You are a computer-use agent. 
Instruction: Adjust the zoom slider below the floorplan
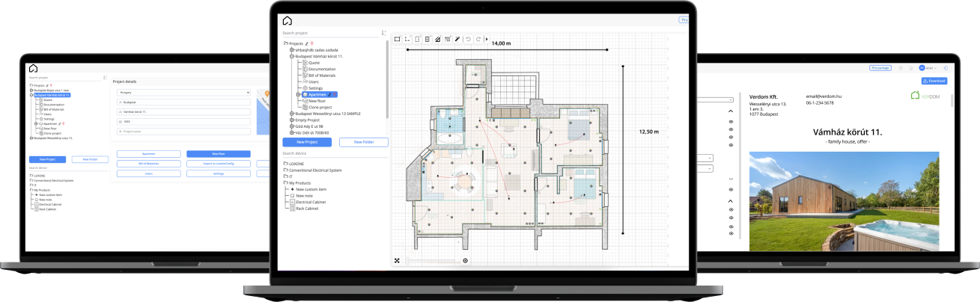point(432,260)
